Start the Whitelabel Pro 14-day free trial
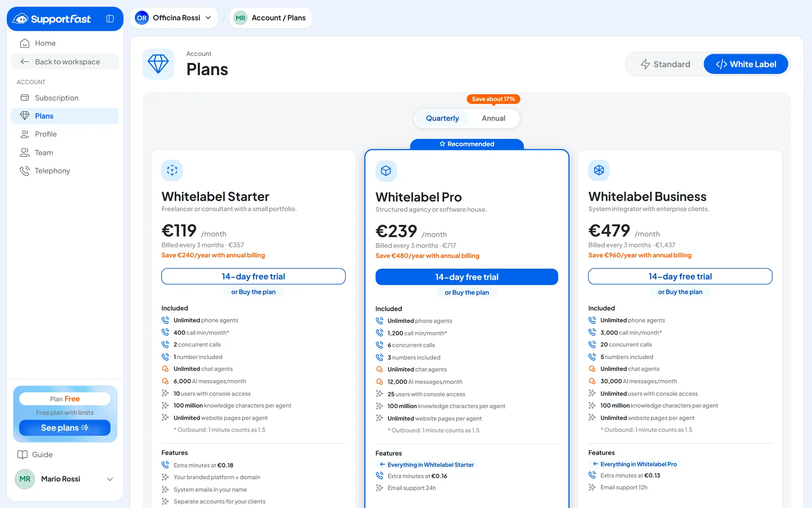Screen dimensions: 812x508 point(467,277)
